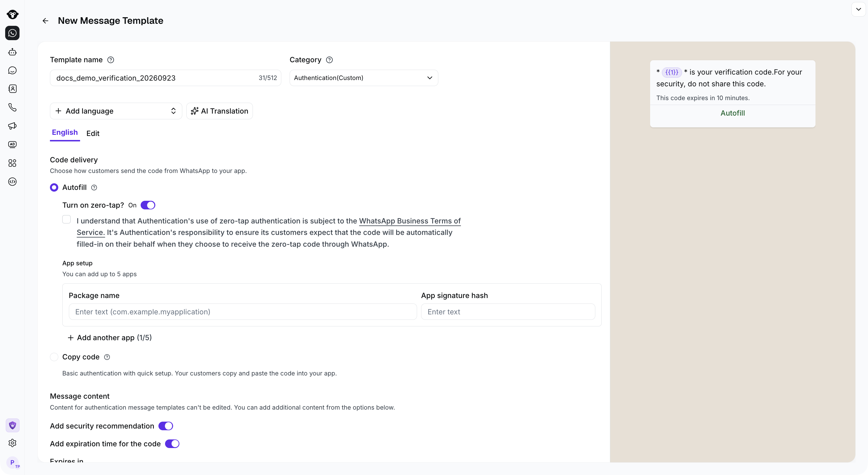This screenshot has height=475, width=868.
Task: Click the Template name input field
Action: [165, 78]
